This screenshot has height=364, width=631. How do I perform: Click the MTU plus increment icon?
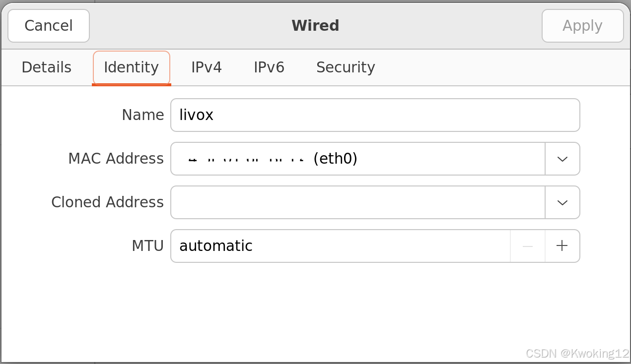pos(562,246)
